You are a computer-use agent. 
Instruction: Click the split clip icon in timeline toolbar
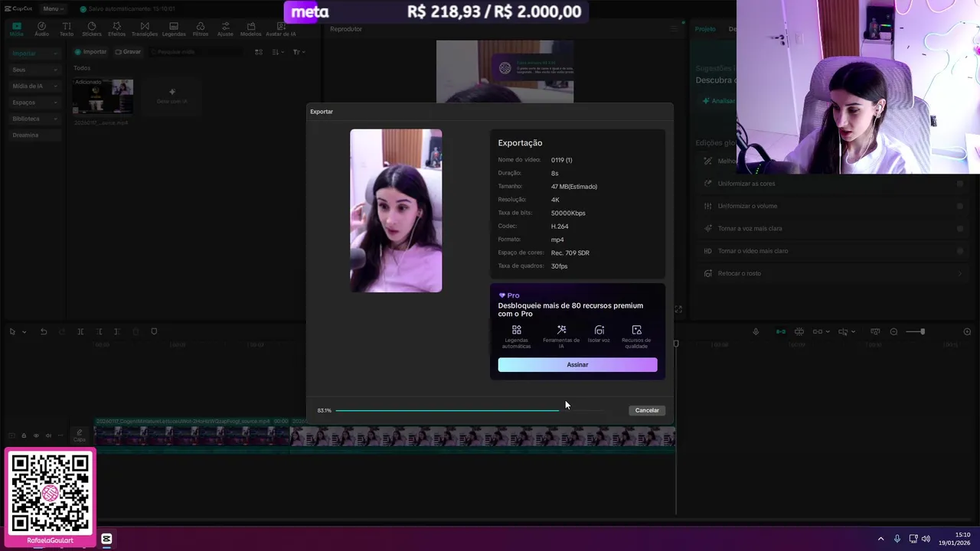click(x=80, y=331)
